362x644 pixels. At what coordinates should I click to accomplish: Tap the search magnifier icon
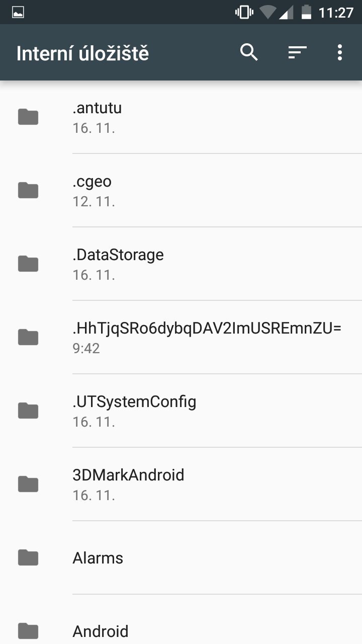[x=249, y=52]
